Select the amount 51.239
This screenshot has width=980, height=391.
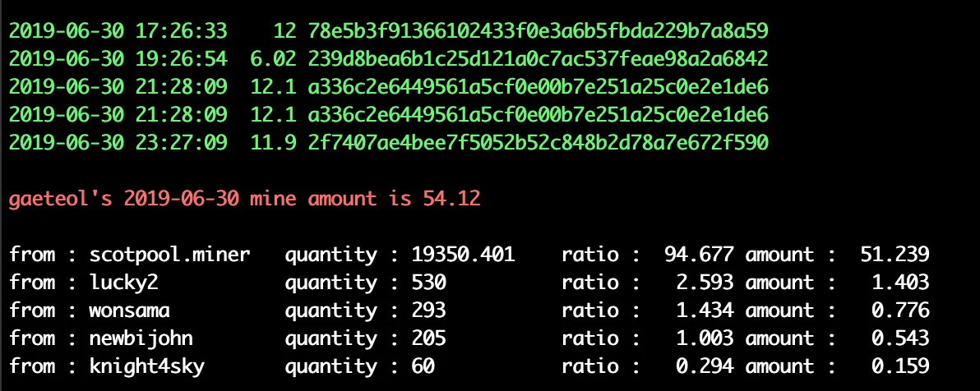point(894,255)
